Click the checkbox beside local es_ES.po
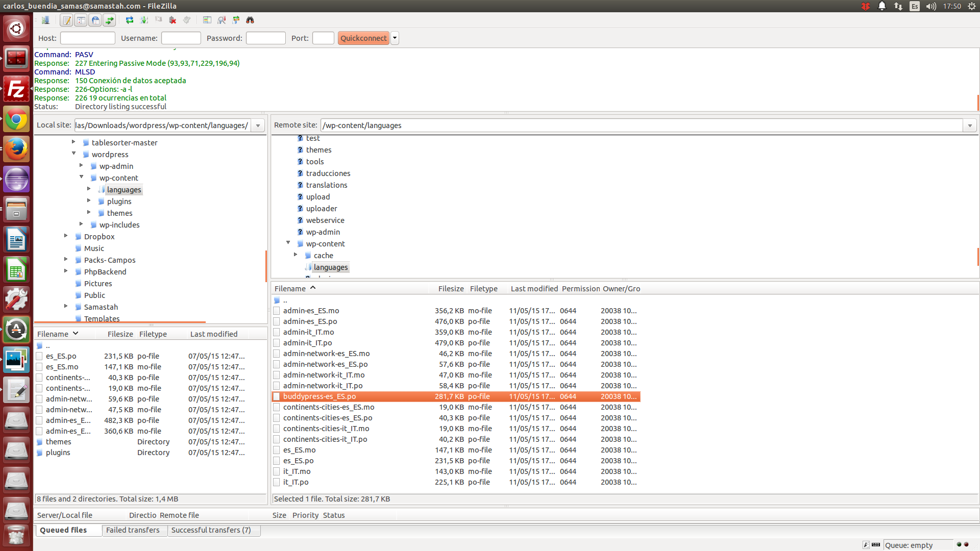Image resolution: width=980 pixels, height=551 pixels. [x=39, y=356]
